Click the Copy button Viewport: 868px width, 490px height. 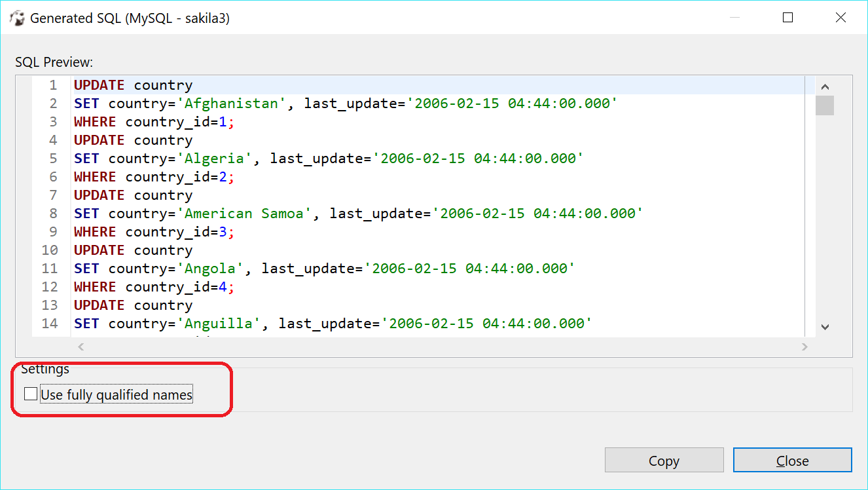click(x=664, y=460)
